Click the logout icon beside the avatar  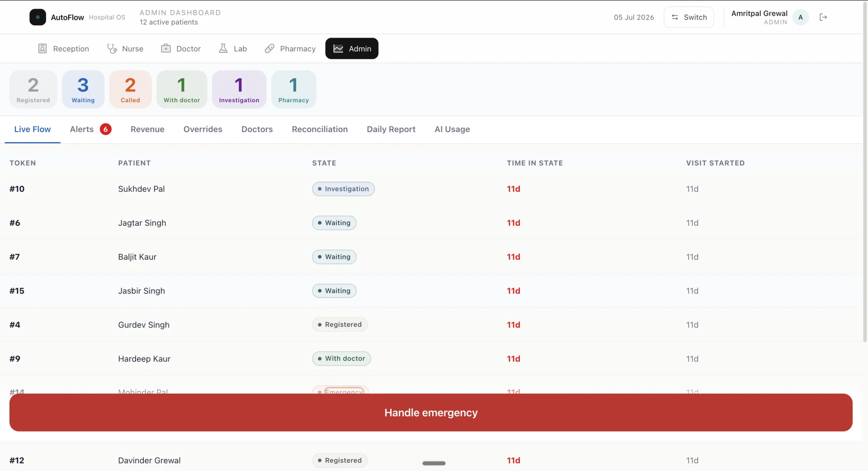point(823,17)
